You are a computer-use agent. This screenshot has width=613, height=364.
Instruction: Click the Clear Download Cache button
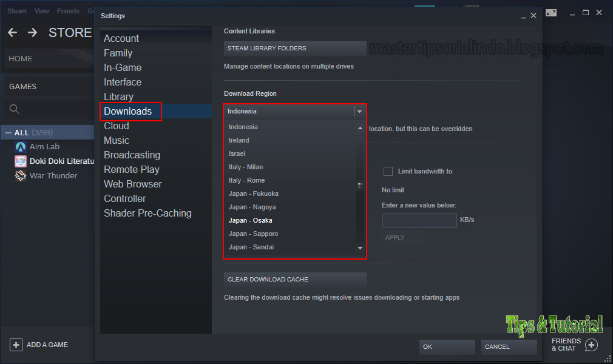click(295, 280)
